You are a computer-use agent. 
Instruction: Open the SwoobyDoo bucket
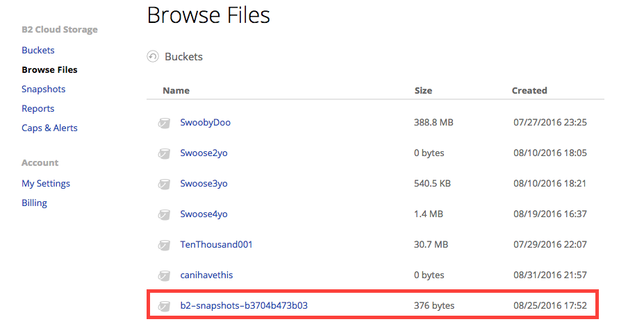206,122
